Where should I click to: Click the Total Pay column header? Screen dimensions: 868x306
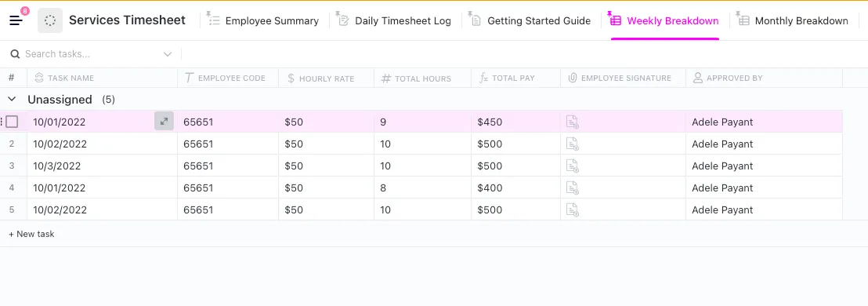(507, 78)
